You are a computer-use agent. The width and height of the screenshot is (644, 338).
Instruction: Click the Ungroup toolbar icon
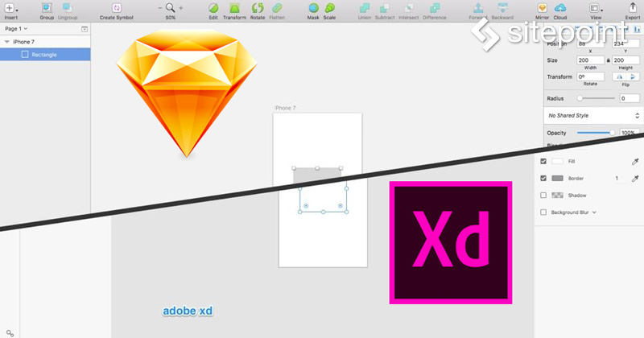pyautogui.click(x=68, y=8)
